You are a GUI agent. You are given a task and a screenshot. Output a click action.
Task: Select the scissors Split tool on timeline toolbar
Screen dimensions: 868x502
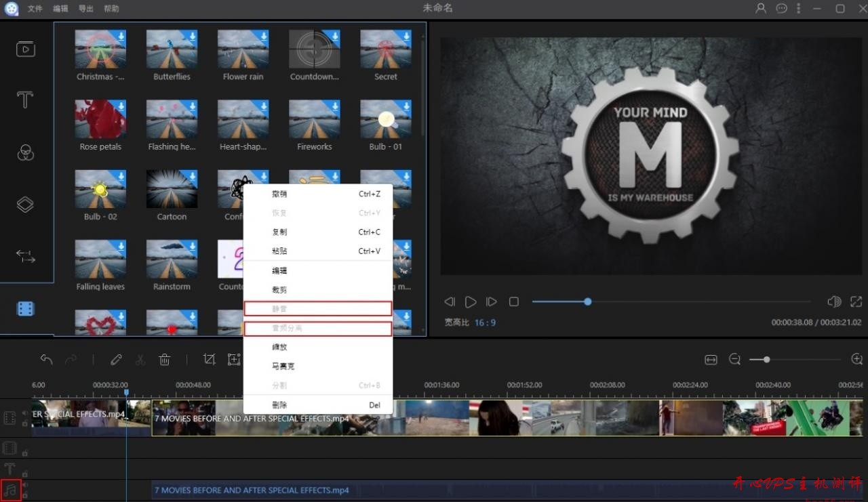click(x=140, y=360)
